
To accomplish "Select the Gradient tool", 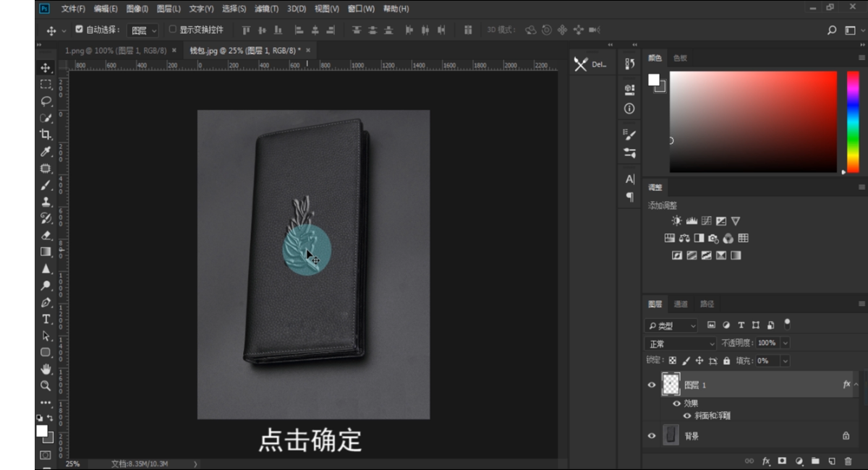I will (x=46, y=252).
